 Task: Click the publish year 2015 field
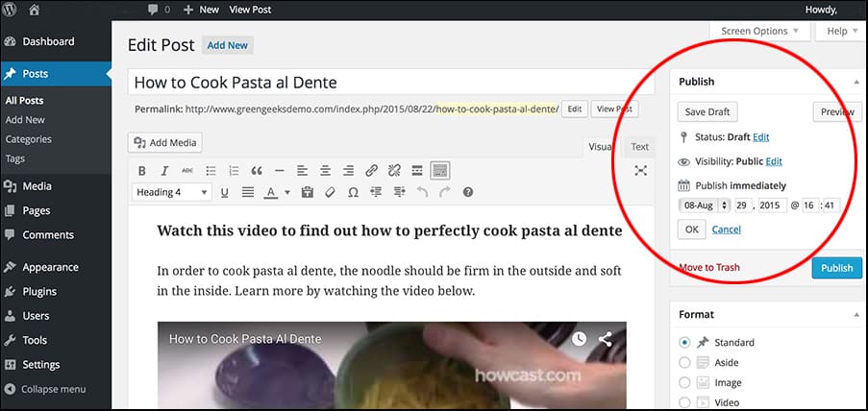coord(773,205)
